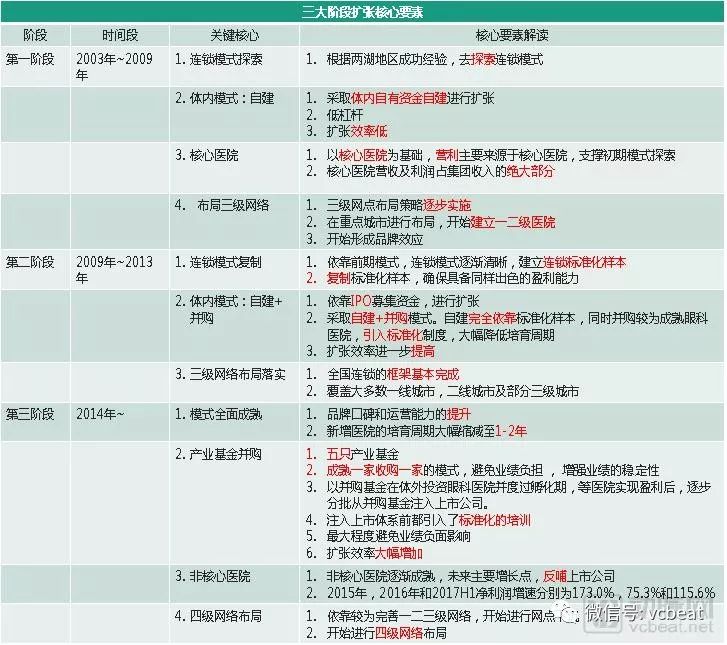Click the line 非核心医院逐渐成熟
The image size is (727, 645).
coord(381,576)
